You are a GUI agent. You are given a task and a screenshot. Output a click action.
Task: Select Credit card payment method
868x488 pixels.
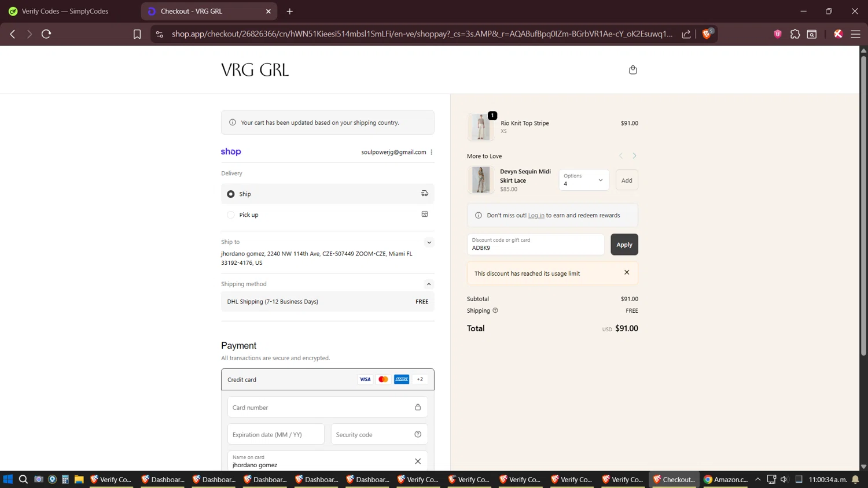coord(328,379)
